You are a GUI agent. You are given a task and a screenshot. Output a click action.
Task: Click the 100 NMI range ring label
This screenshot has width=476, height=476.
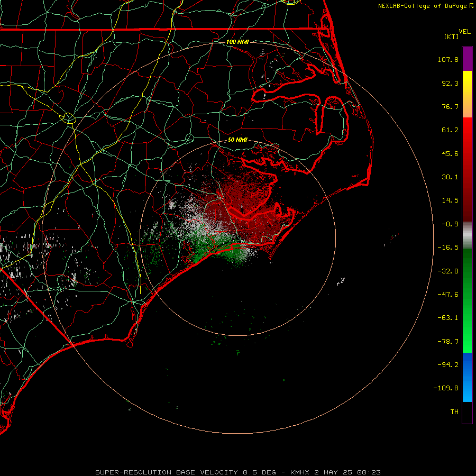237,42
